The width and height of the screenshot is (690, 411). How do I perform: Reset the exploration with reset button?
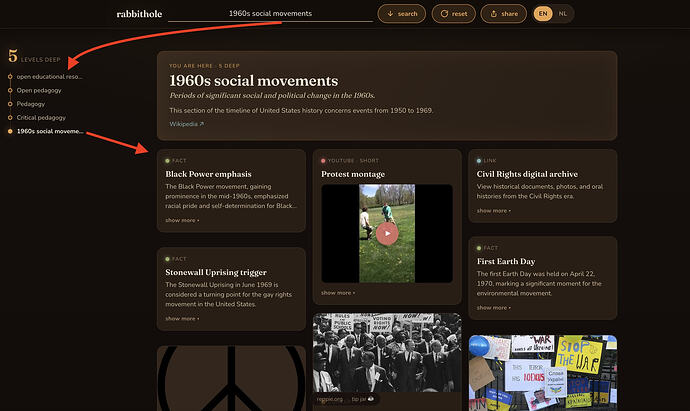click(x=454, y=14)
